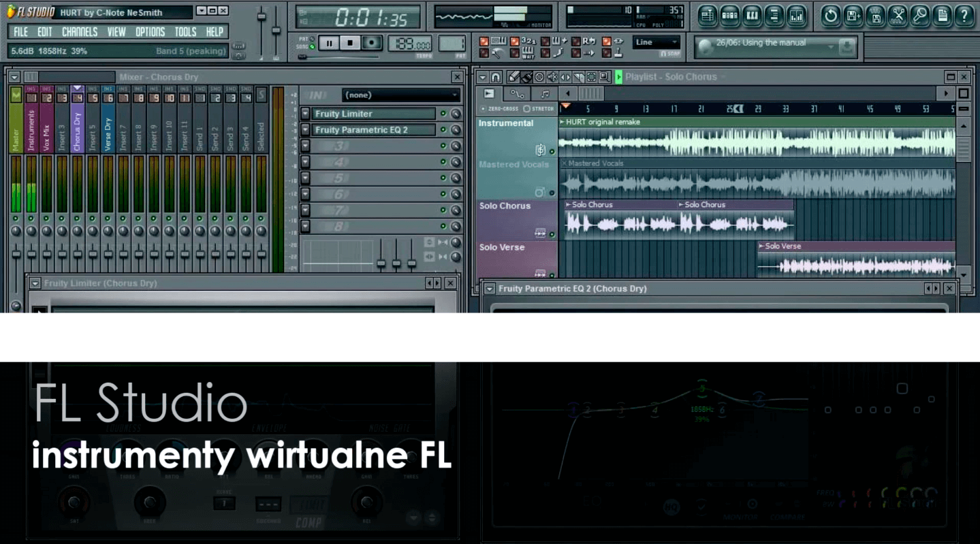Click the Render as audio file icon
980x544 pixels.
pyautogui.click(x=875, y=16)
